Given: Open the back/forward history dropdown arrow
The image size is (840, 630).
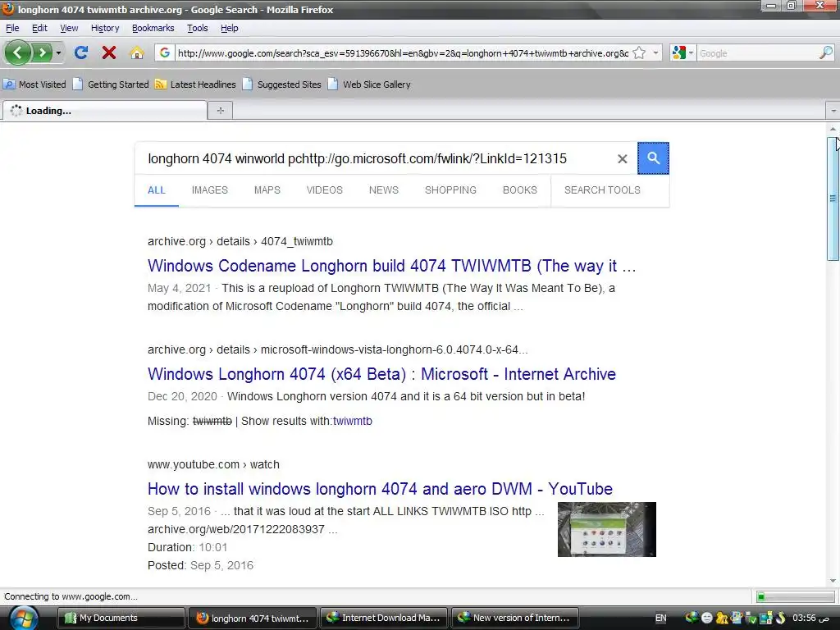Looking at the screenshot, I should coord(58,52).
